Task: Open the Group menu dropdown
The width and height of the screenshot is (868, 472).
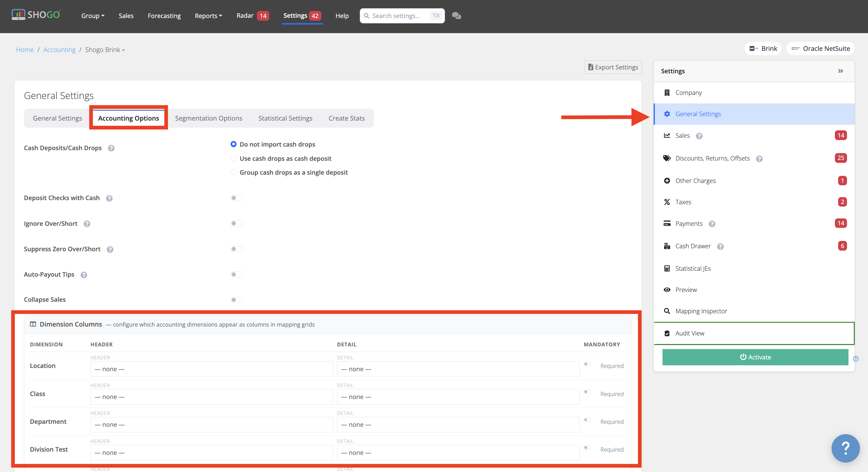Action: [93, 16]
